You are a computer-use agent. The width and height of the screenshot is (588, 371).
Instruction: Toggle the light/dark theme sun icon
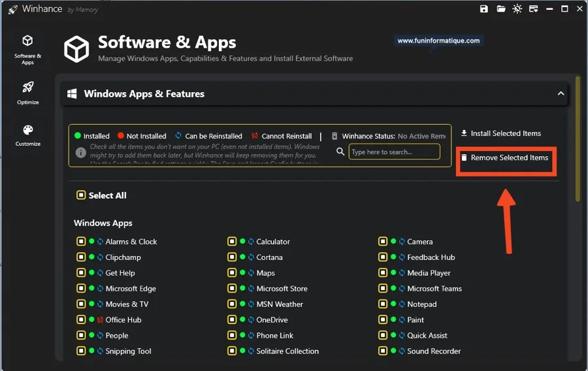pyautogui.click(x=517, y=8)
